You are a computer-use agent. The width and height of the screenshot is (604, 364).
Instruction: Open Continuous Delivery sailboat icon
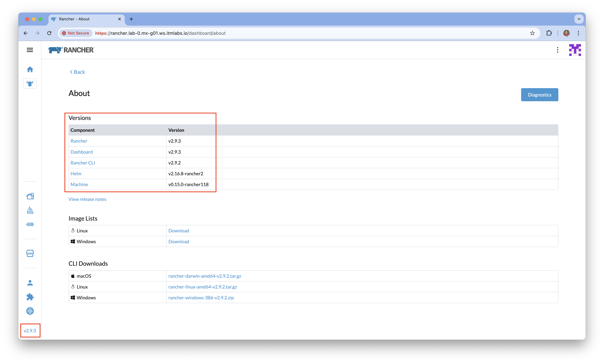pyautogui.click(x=30, y=210)
